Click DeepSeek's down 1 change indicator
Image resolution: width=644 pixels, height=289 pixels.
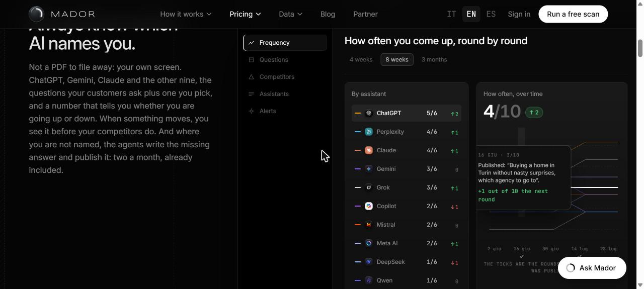[x=454, y=262]
